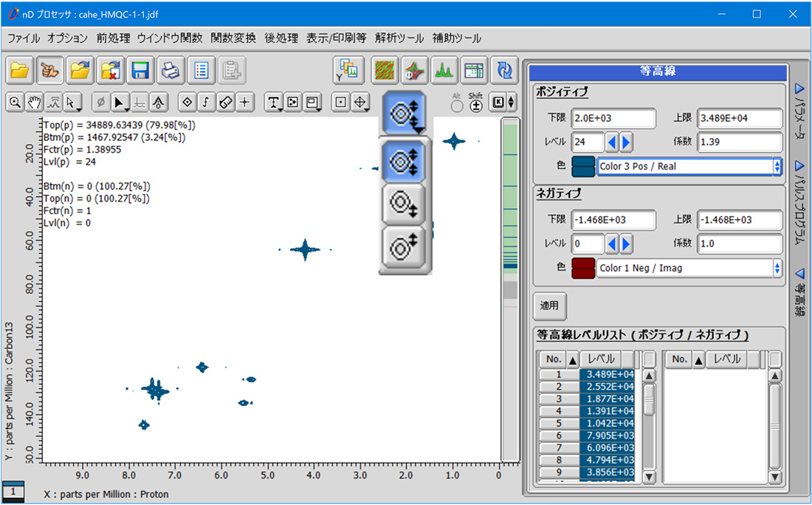Click the positive blue color swatch
812x505 pixels.
[583, 166]
